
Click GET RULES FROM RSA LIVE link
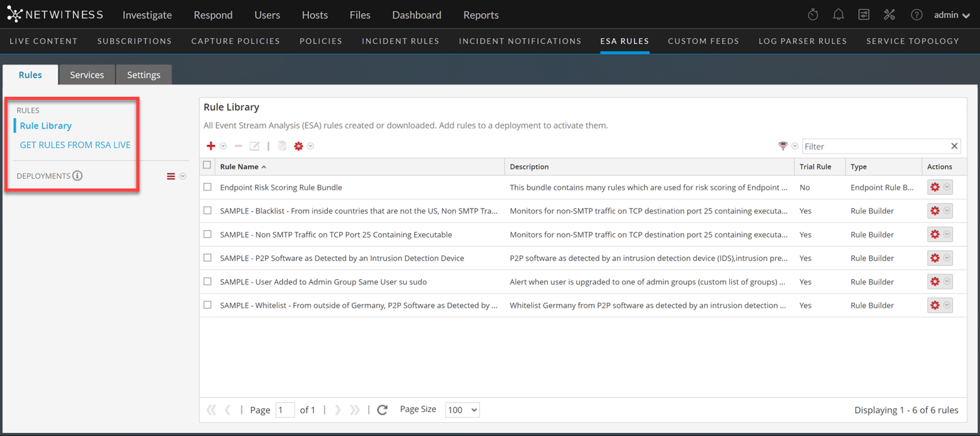click(x=75, y=144)
